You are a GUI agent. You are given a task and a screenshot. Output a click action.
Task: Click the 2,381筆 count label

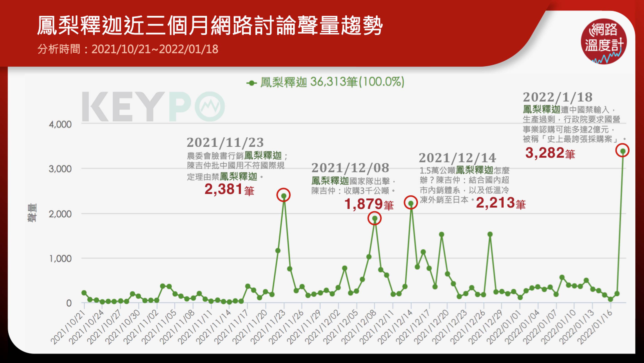pos(229,189)
